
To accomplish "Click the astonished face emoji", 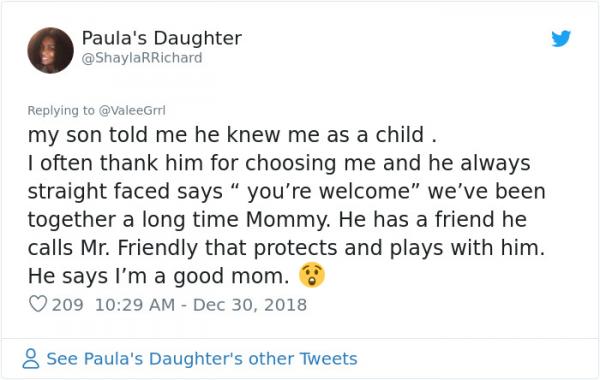I will coord(312,275).
